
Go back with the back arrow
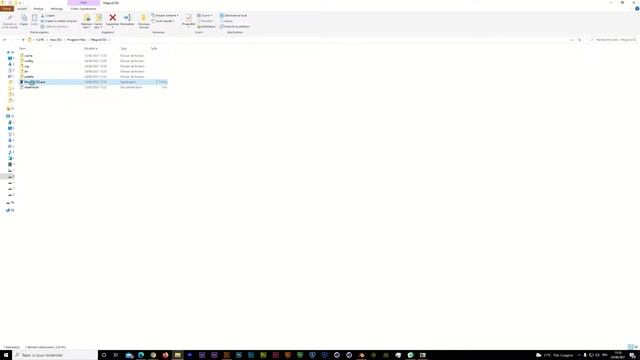click(4, 40)
